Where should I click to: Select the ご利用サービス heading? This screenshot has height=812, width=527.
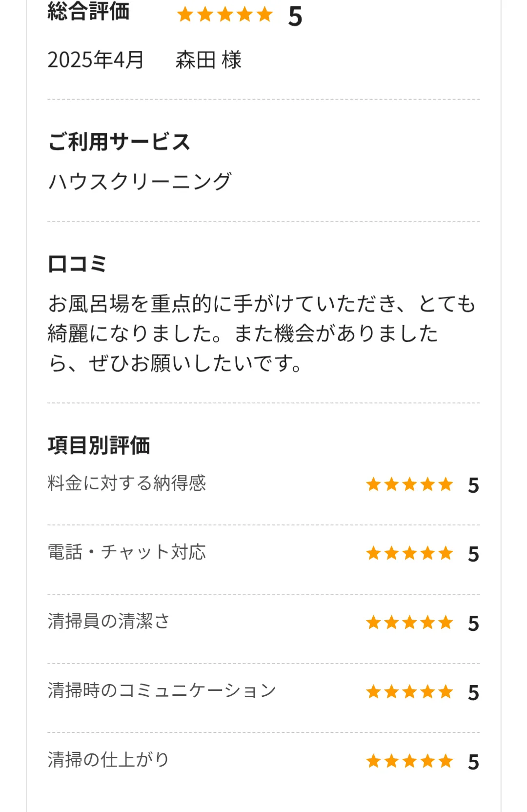[x=119, y=142]
